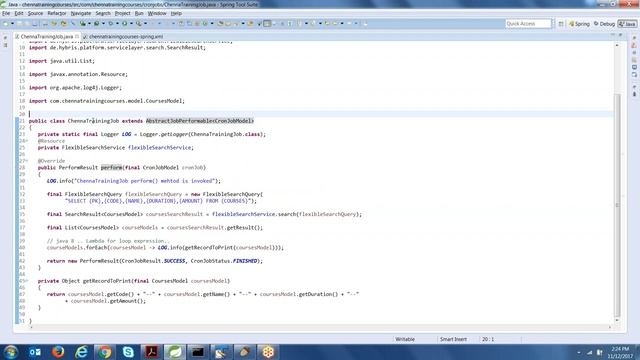640x360 pixels.
Task: Open Google Chrome from the taskbar
Action: pos(104,352)
